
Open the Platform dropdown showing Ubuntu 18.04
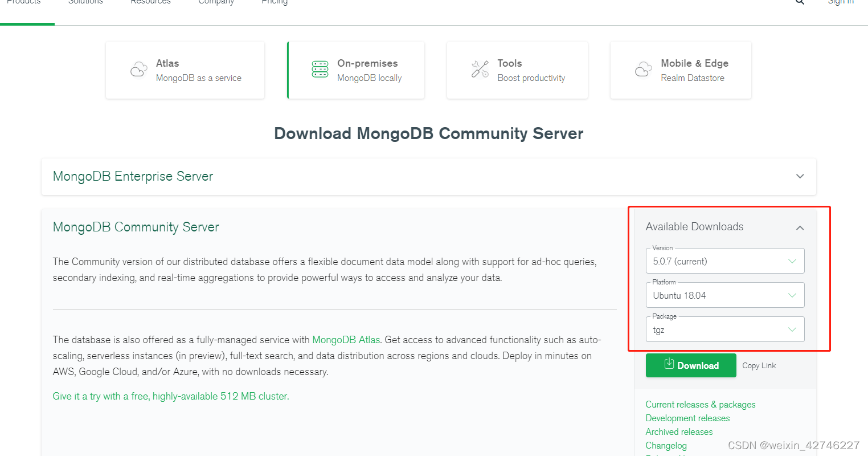pos(725,295)
